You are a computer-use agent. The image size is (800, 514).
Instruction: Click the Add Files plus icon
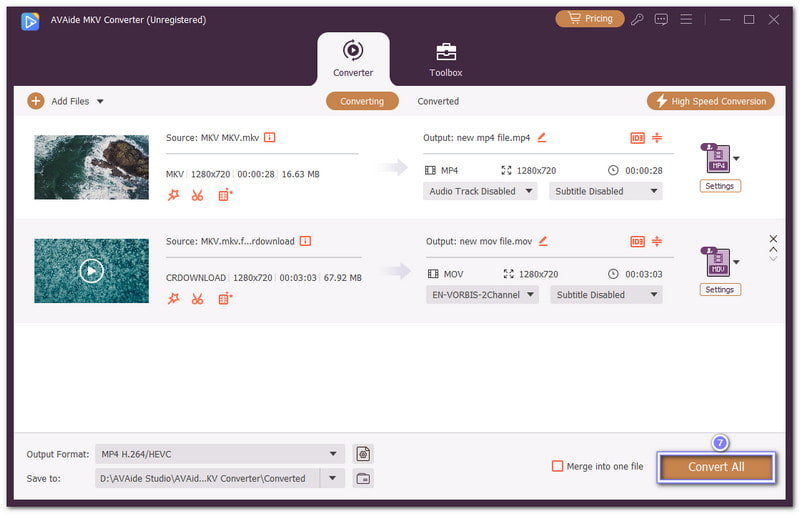pos(35,101)
